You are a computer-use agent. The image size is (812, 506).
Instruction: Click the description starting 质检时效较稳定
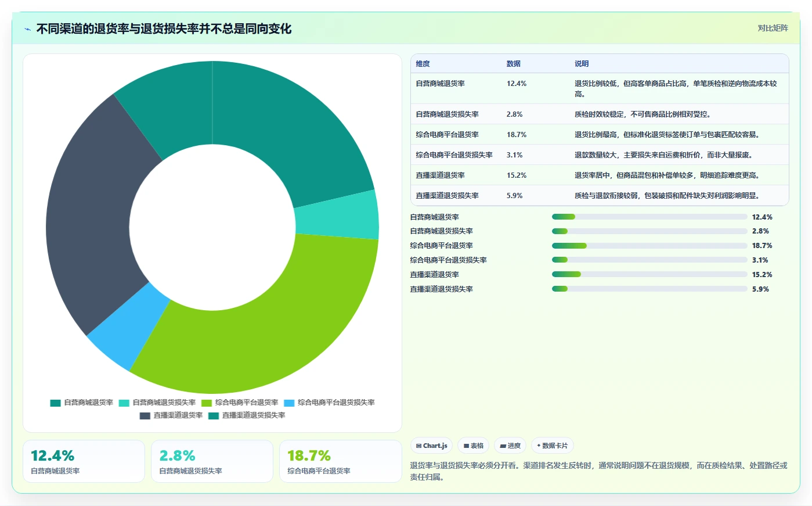tap(643, 114)
